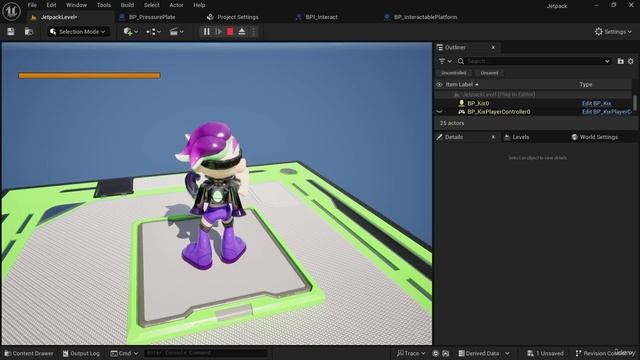
Task: Close the Details panel tab
Action: pyautogui.click(x=493, y=137)
